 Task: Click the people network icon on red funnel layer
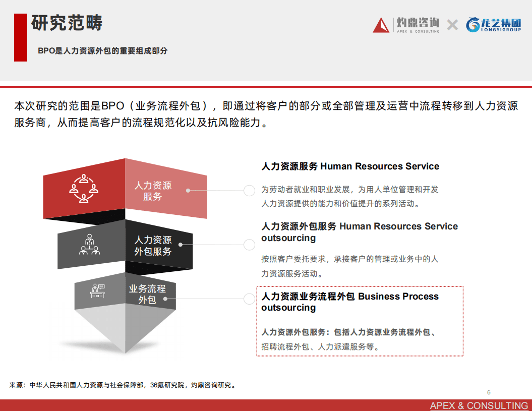(83, 191)
